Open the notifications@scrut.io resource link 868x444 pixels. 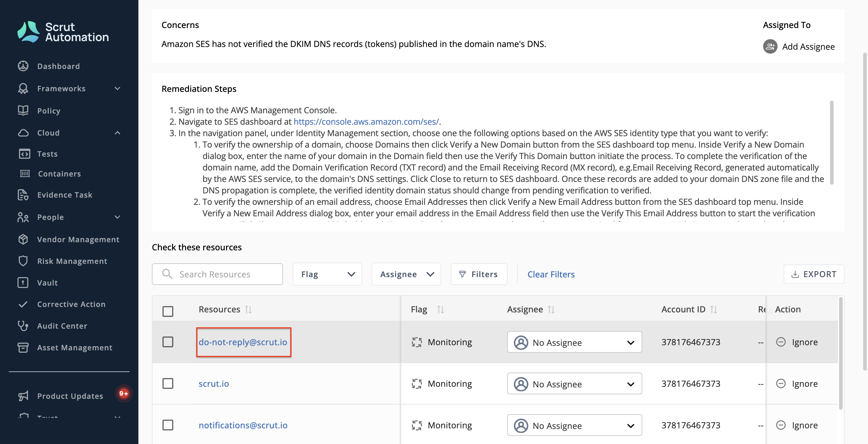coord(243,425)
